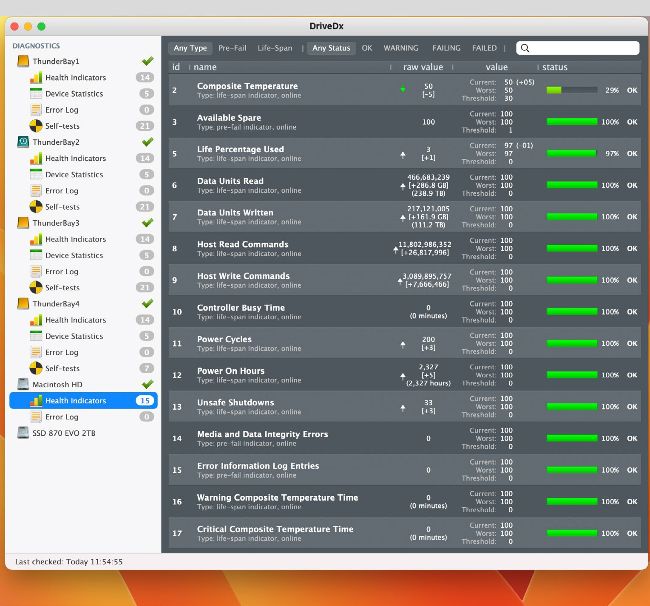Enable the WARNING status filter
This screenshot has width=650, height=606.
[x=401, y=48]
